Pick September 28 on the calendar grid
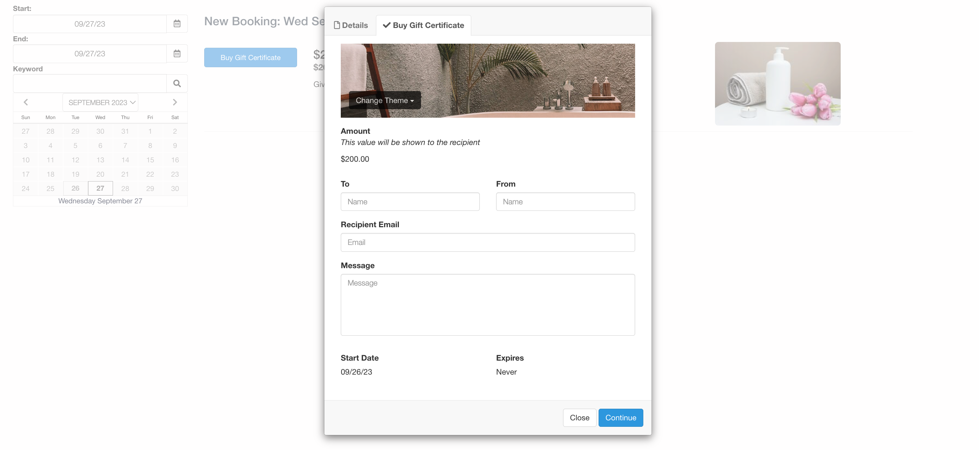The width and height of the screenshot is (980, 450). [125, 189]
